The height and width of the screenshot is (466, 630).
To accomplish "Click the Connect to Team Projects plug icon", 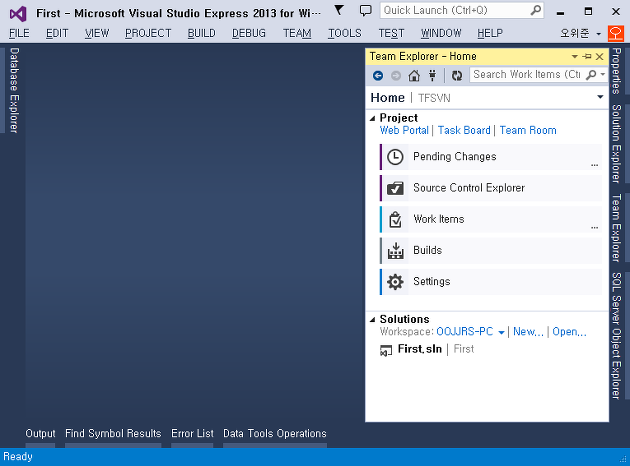I will (x=432, y=76).
